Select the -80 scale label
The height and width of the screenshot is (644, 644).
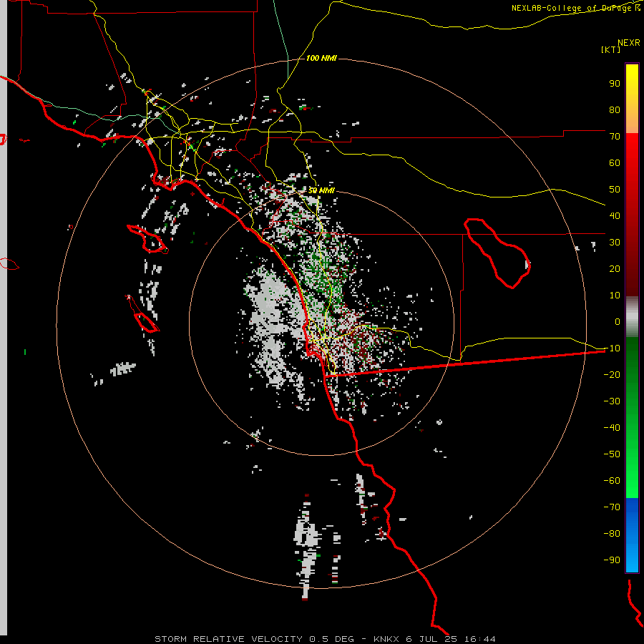pos(612,534)
